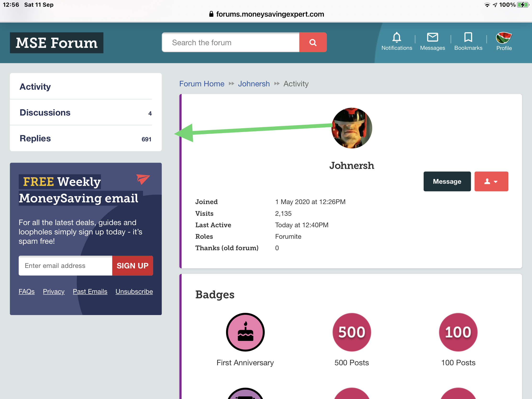Open Profile avatar in header
532x399 pixels.
click(504, 38)
